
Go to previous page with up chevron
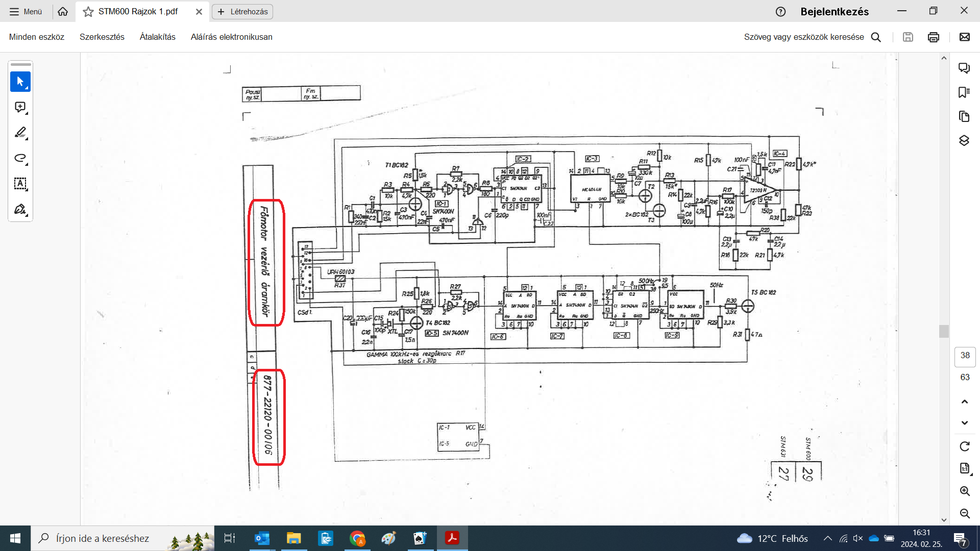965,402
